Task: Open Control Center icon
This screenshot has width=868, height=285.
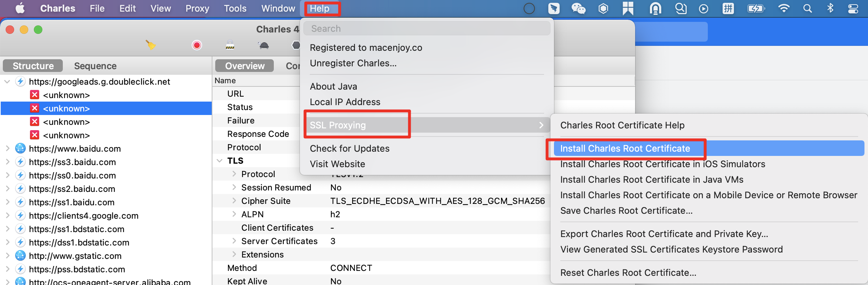Action: coord(853,8)
